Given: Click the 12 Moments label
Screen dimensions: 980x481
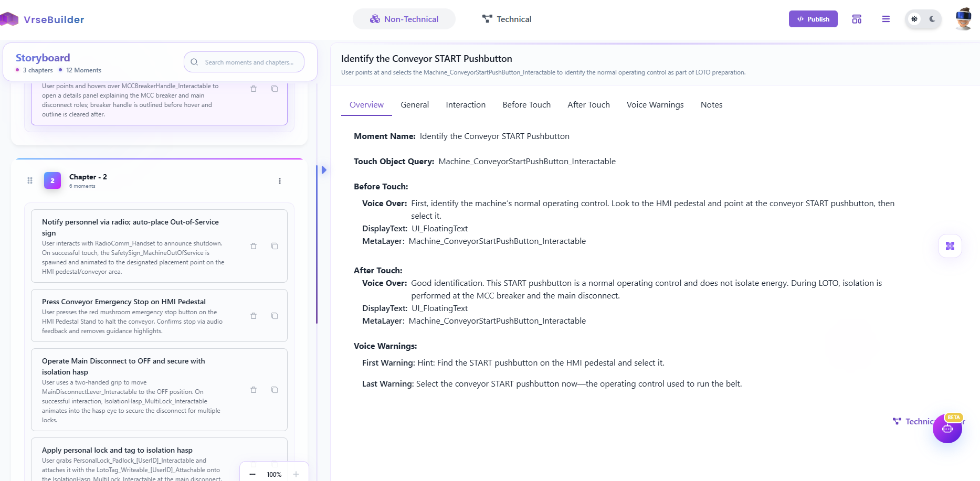Looking at the screenshot, I should click(83, 70).
